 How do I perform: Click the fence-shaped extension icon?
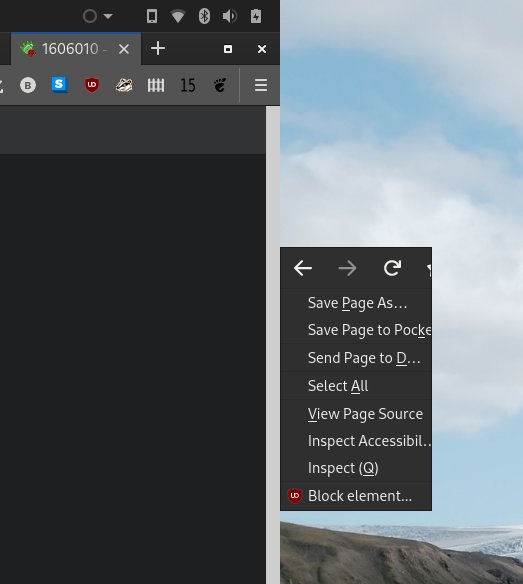point(156,85)
